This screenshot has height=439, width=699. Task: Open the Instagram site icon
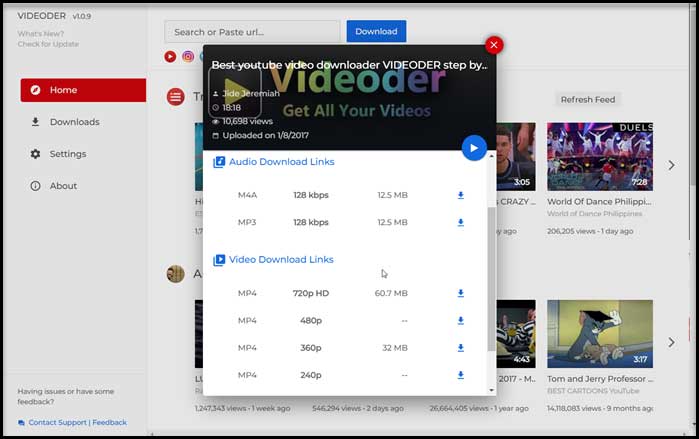[187, 57]
